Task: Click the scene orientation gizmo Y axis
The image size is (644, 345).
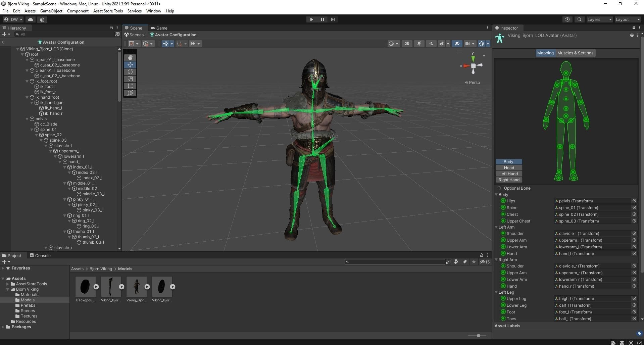Action: [x=473, y=59]
